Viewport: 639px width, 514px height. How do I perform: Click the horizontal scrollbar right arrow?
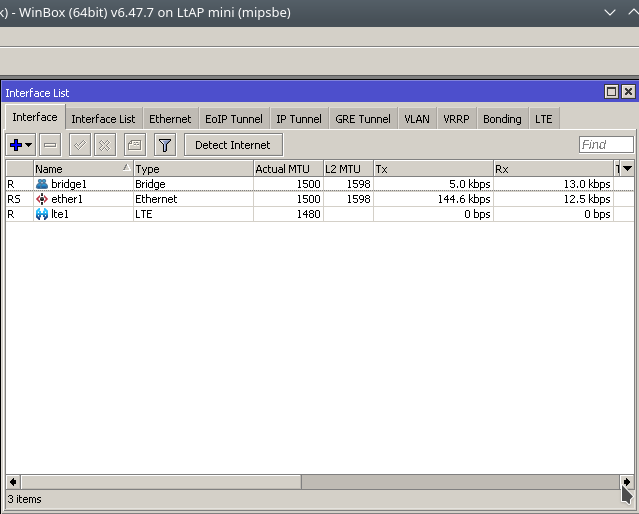click(x=627, y=482)
